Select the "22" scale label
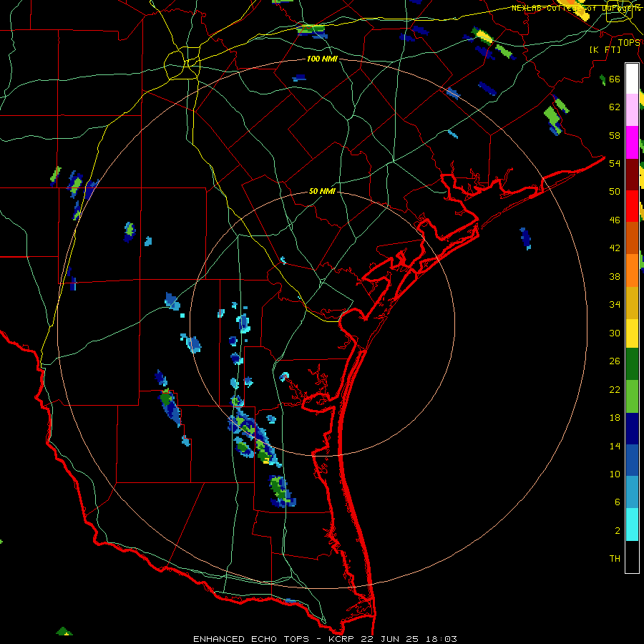Screen dimensions: 644x644 tap(615, 389)
